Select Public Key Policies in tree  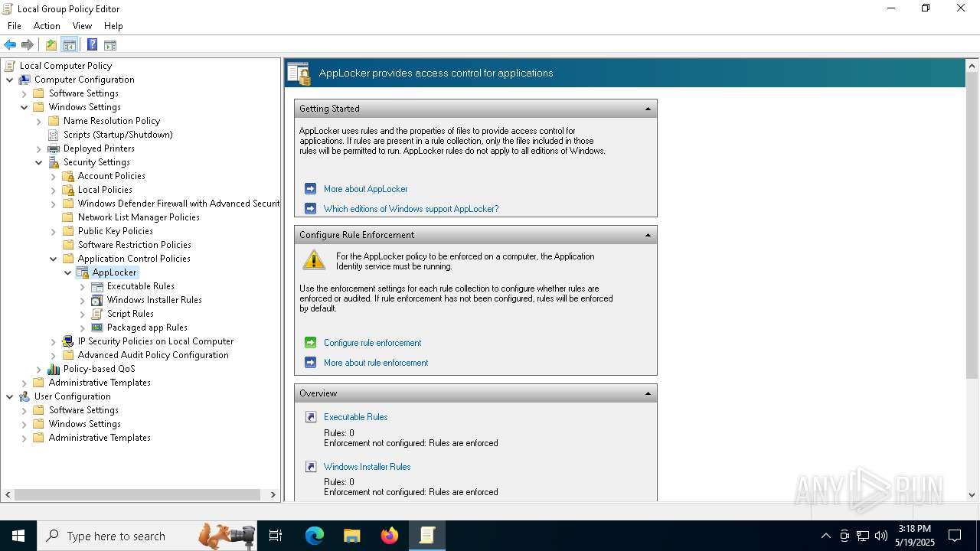click(116, 231)
